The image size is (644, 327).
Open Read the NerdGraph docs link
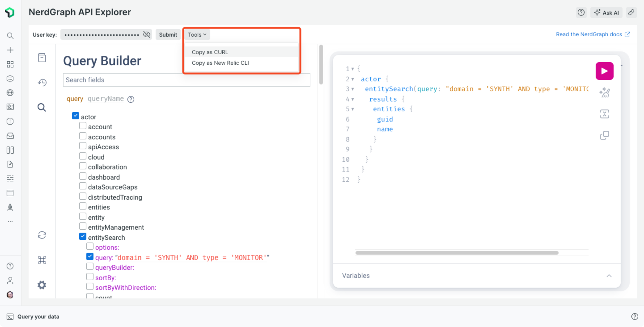[x=593, y=34]
